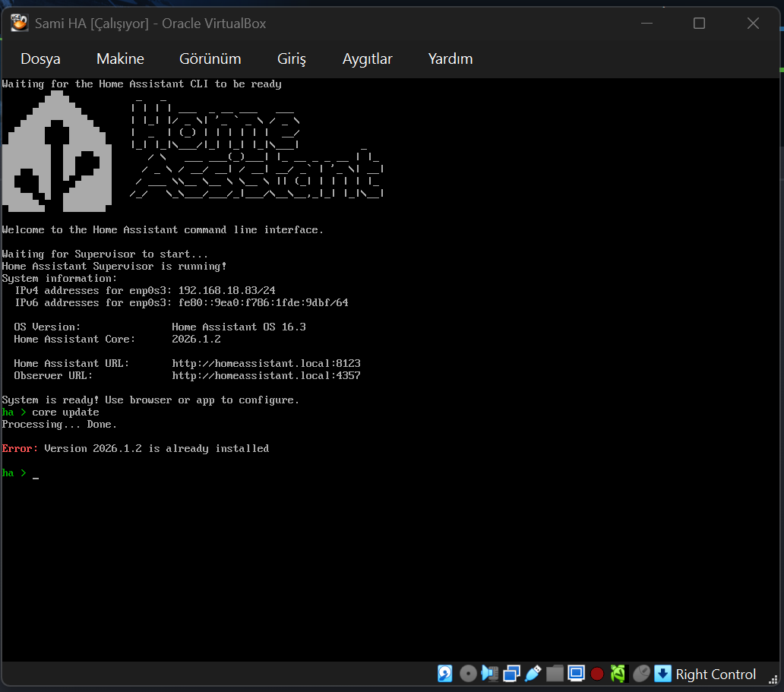The width and height of the screenshot is (784, 692).
Task: Select the Giriş menu
Action: coord(292,58)
